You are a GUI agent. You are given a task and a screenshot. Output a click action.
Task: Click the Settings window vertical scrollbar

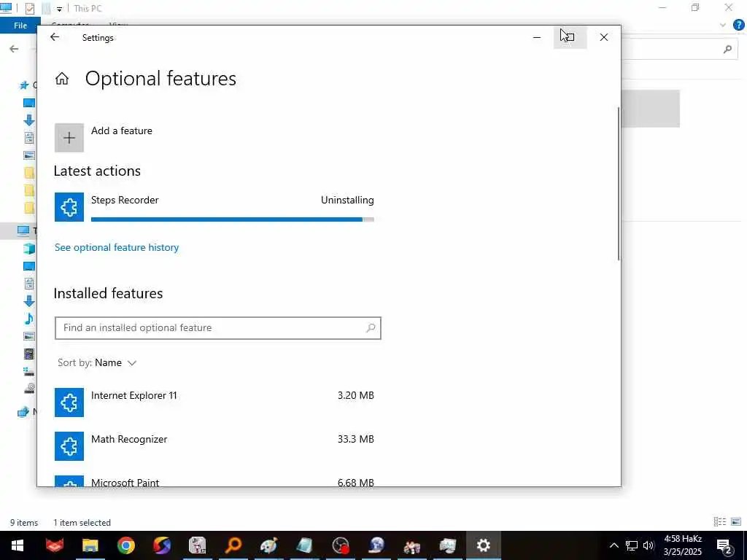point(619,184)
